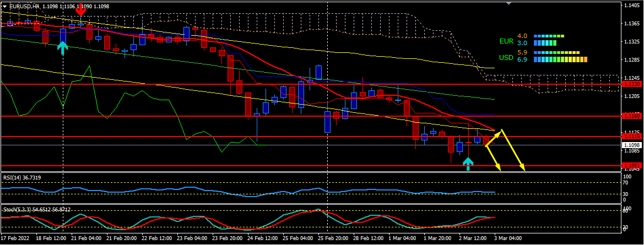This screenshot has height=245, width=644.
Task: Select the RSI(14) indicator label
Action: click(22, 178)
